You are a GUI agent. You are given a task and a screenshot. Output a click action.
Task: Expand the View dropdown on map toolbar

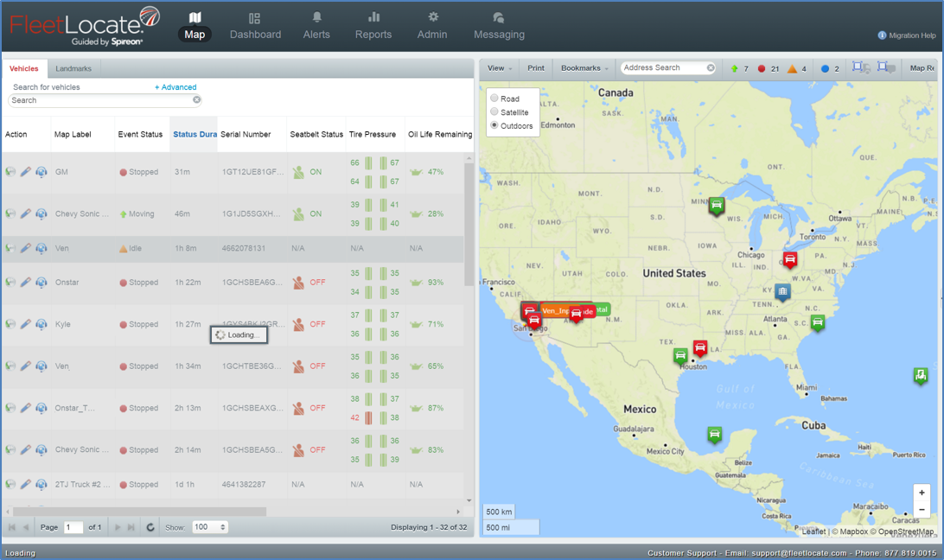point(499,68)
